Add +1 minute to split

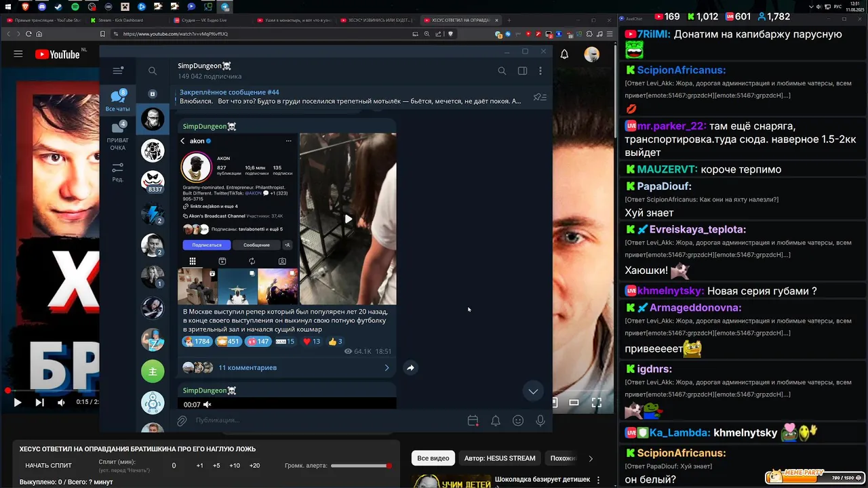click(199, 466)
